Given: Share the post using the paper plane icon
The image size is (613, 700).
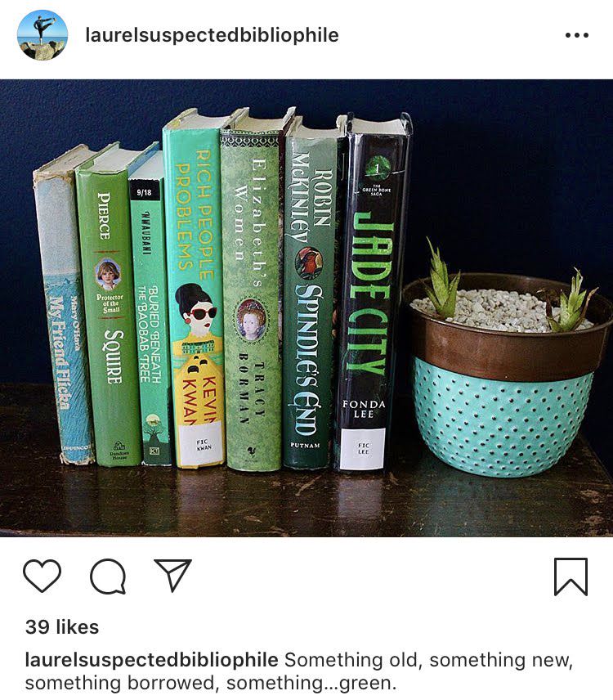Looking at the screenshot, I should pos(172,575).
